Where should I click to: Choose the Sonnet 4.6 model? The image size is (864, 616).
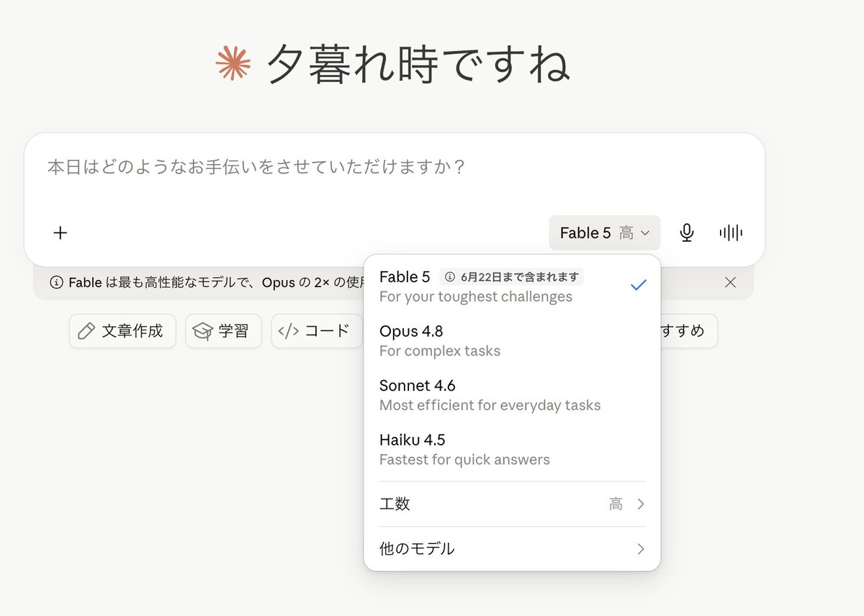pyautogui.click(x=512, y=394)
